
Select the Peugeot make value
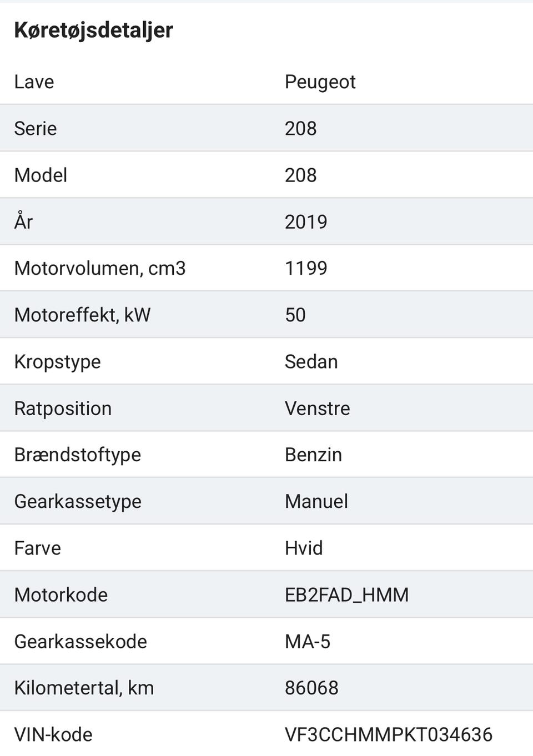320,82
